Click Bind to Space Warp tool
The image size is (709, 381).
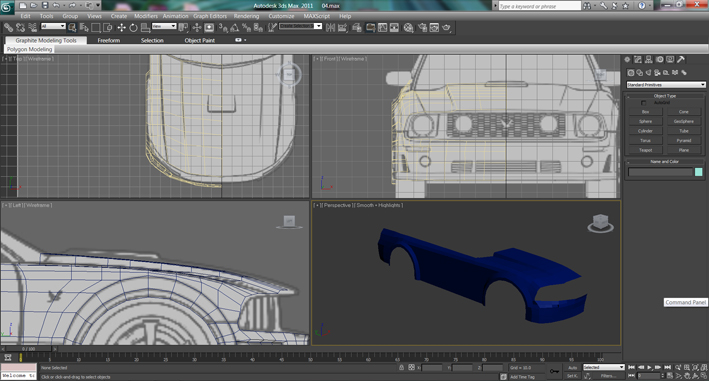(32, 28)
